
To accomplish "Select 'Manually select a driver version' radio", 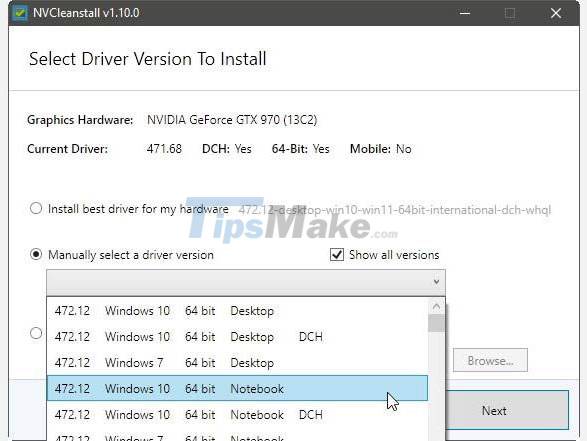I will [x=36, y=255].
